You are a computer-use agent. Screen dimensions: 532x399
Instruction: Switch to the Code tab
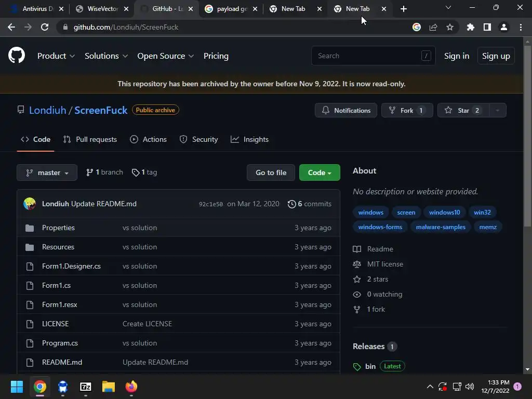coord(36,139)
